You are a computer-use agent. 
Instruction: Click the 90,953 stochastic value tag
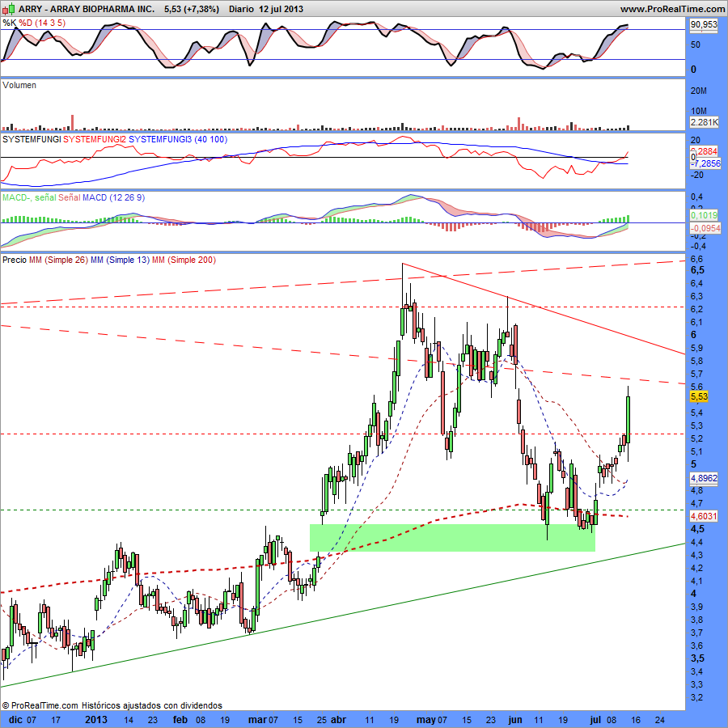(704, 24)
